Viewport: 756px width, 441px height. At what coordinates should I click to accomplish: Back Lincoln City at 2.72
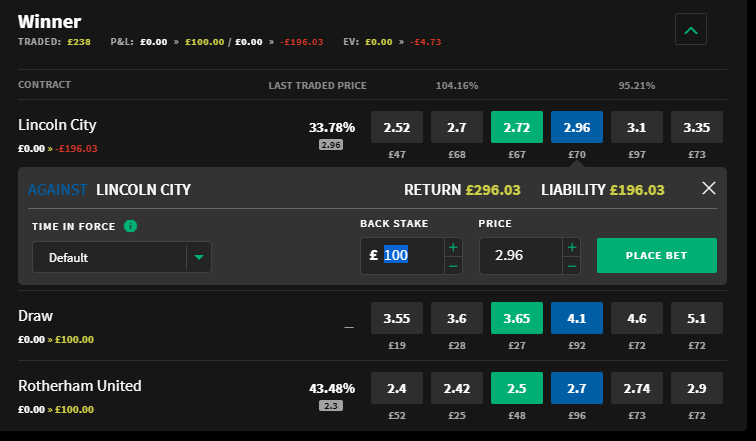517,127
